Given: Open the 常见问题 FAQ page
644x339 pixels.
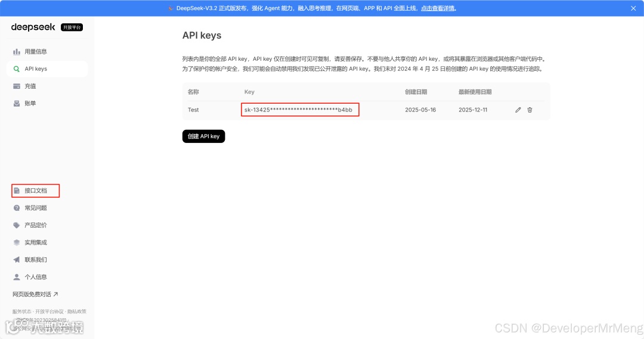Looking at the screenshot, I should tap(47, 208).
